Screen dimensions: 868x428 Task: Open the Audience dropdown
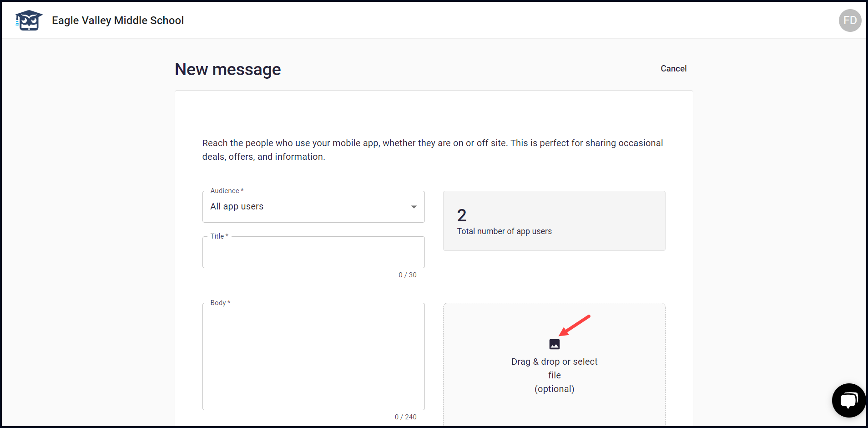(x=313, y=207)
